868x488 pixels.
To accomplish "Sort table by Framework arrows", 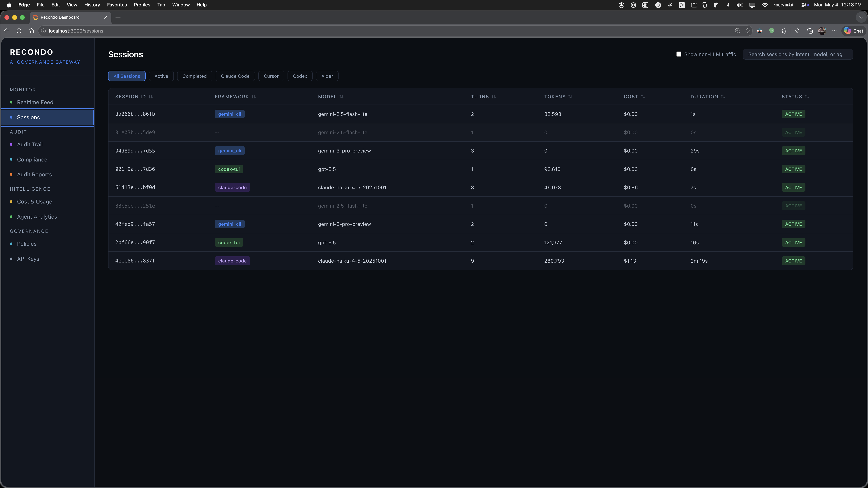I will [253, 97].
